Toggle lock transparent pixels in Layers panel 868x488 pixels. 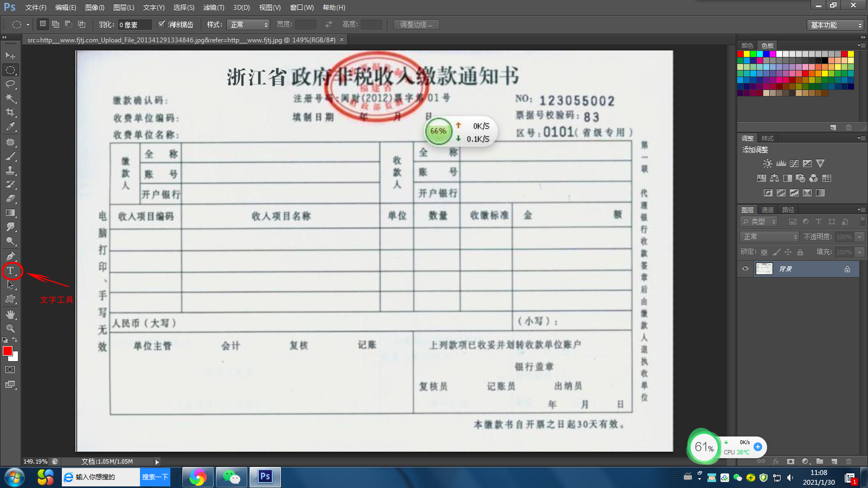[764, 252]
